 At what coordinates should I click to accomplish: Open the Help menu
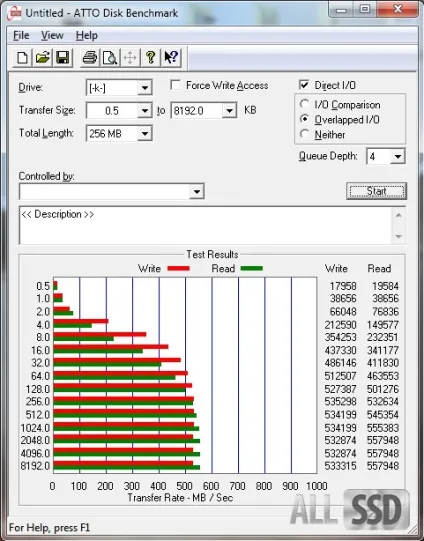(87, 35)
